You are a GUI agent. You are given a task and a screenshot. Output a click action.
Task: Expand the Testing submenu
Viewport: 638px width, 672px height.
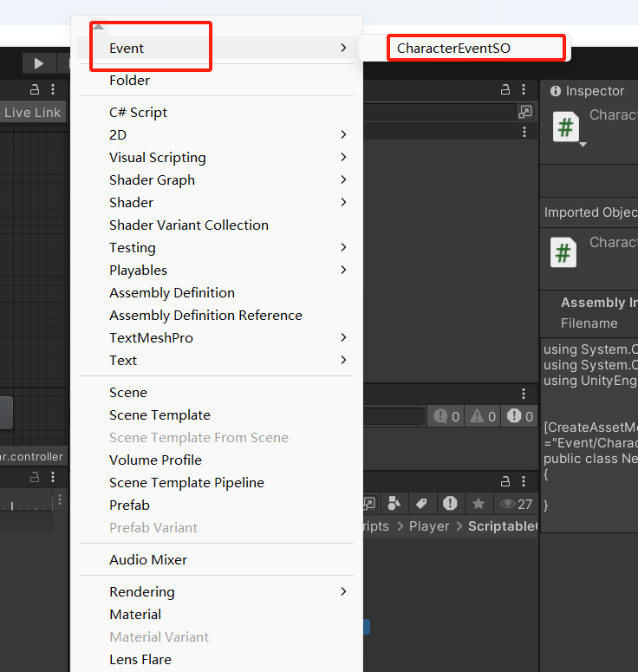tap(216, 248)
